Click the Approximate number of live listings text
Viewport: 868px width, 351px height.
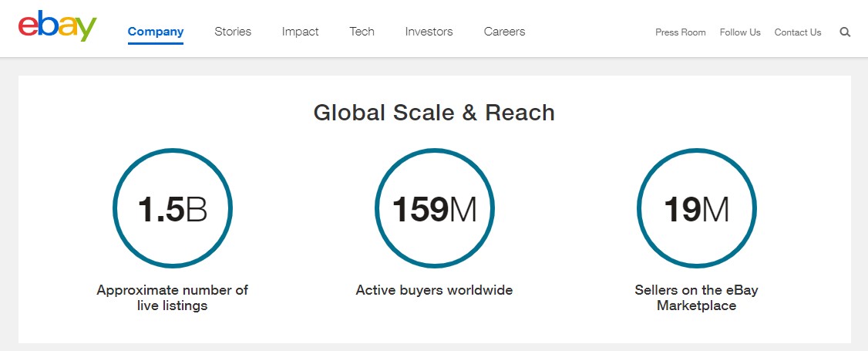[173, 297]
